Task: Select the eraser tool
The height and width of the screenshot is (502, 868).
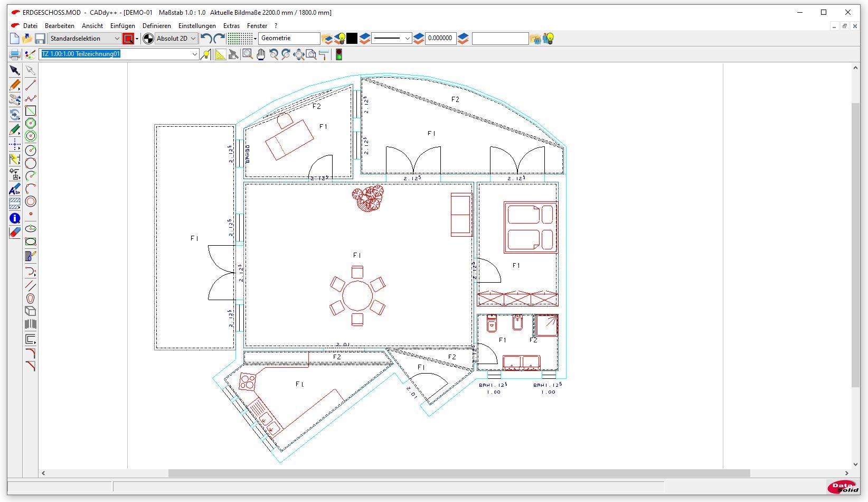Action: (15, 233)
